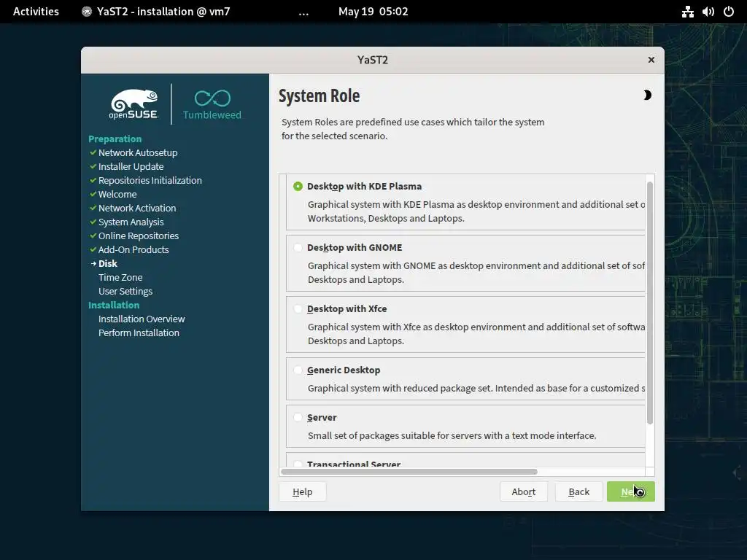The height and width of the screenshot is (560, 747).
Task: Click the Add-On Products step
Action: (x=133, y=249)
